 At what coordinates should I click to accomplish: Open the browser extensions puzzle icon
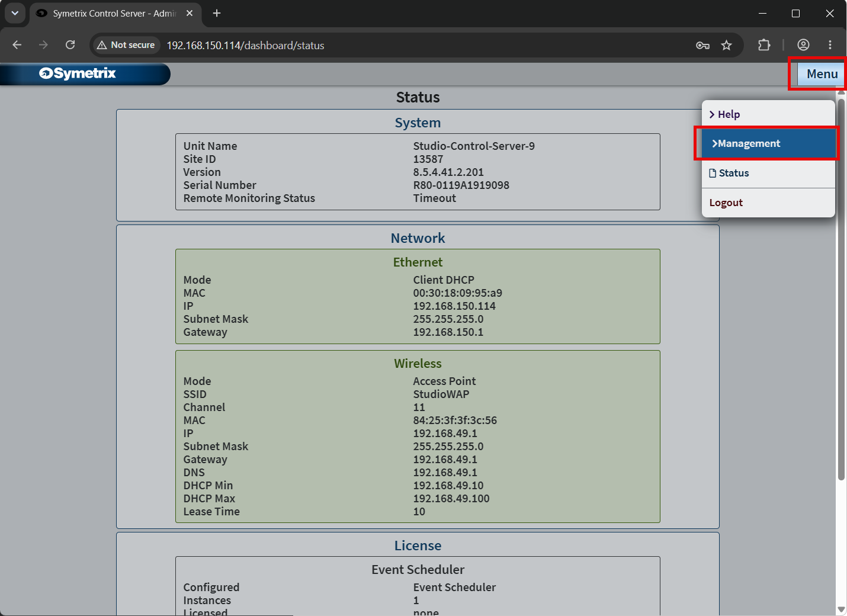(764, 44)
